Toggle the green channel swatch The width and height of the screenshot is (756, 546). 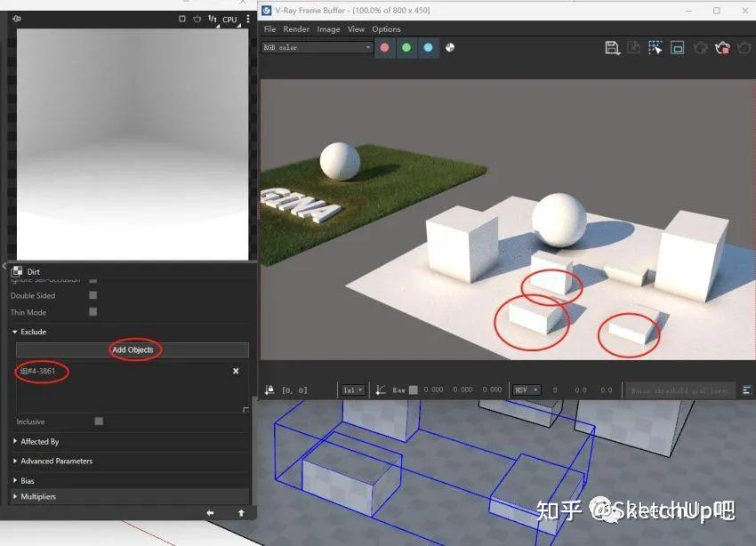[406, 47]
